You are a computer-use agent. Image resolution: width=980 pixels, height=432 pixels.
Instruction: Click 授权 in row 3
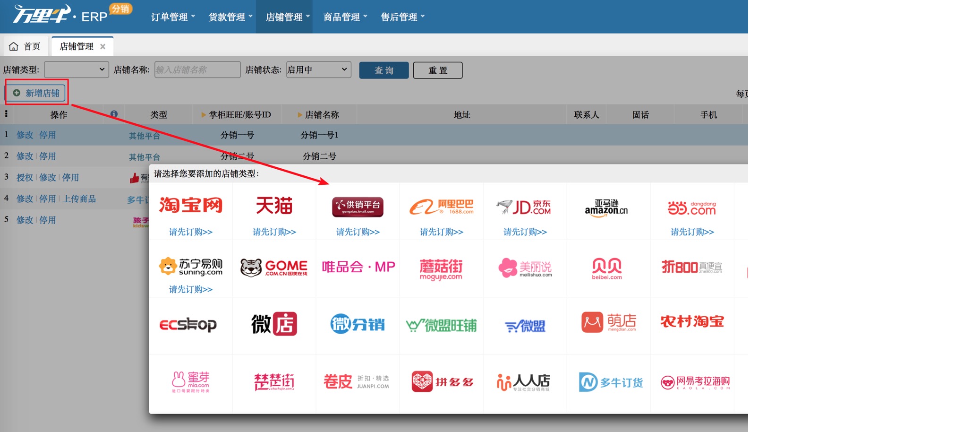tap(25, 177)
